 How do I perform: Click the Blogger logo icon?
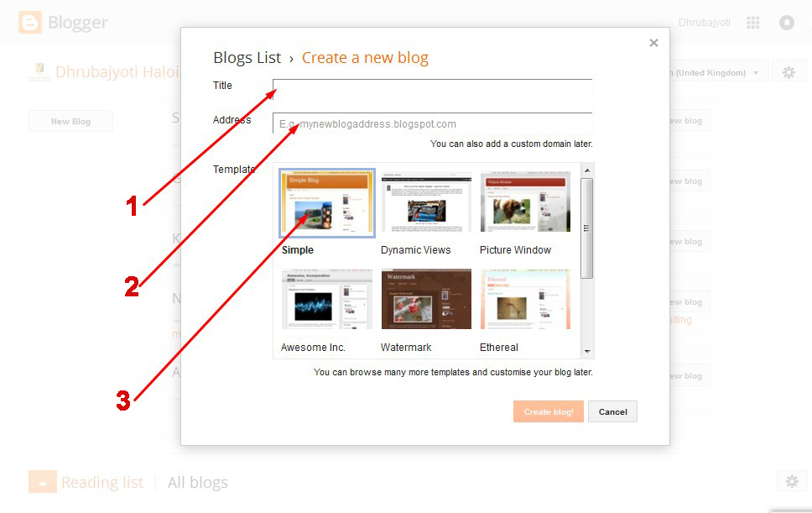tap(29, 23)
